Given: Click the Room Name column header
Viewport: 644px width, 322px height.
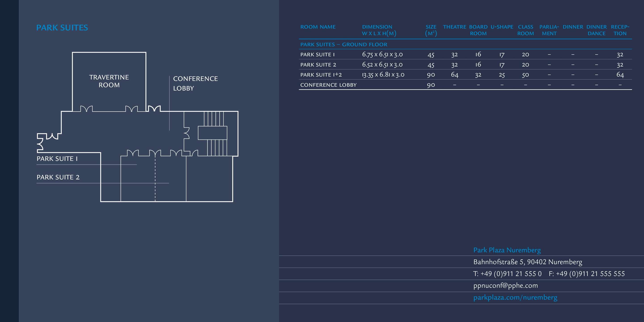Looking at the screenshot, I should point(318,27).
